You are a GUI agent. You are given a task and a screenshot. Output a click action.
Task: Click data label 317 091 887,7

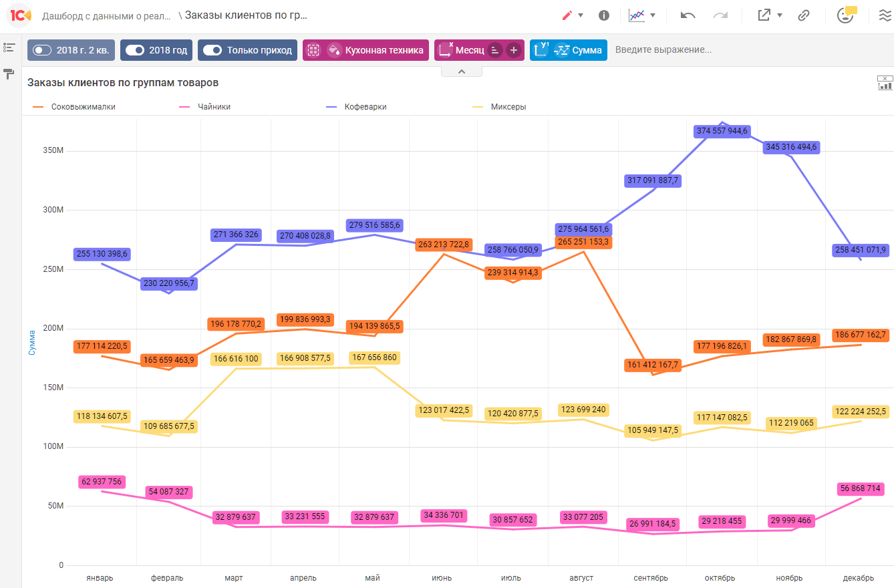click(653, 180)
